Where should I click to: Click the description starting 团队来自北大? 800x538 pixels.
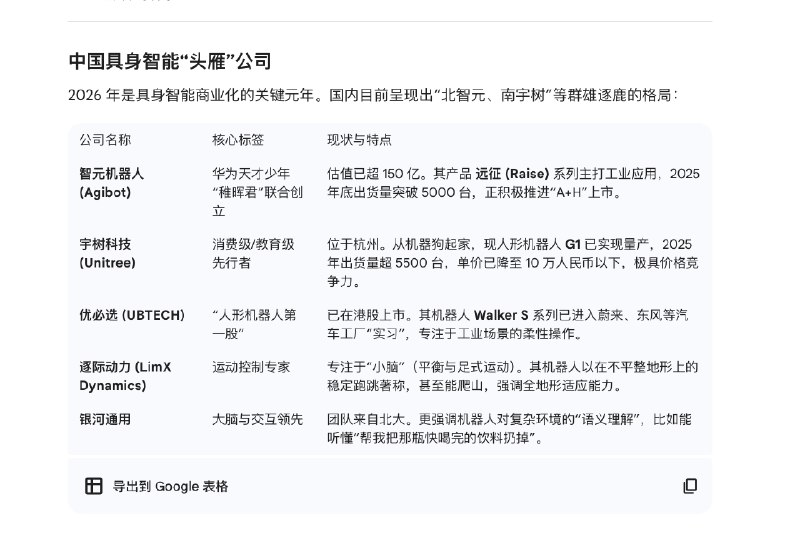pos(509,429)
